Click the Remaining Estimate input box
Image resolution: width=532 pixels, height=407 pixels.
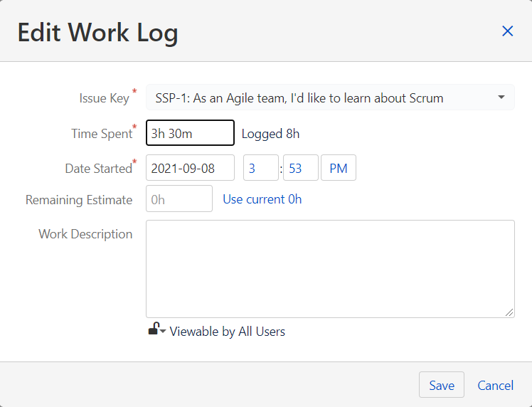point(179,199)
